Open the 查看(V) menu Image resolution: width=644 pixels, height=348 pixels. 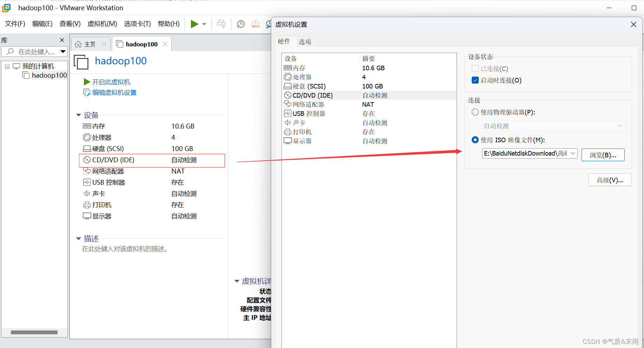point(70,24)
